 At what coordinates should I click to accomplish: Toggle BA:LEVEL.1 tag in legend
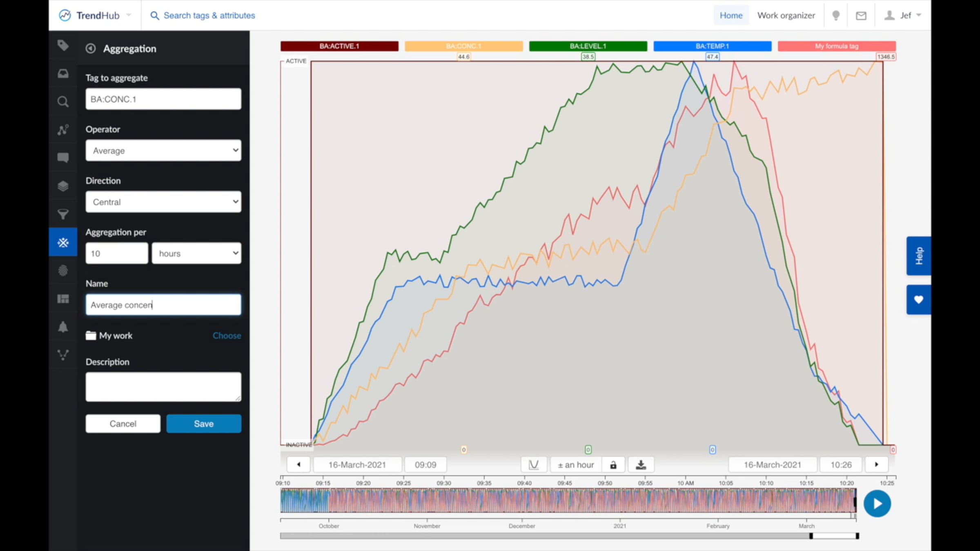pyautogui.click(x=588, y=46)
